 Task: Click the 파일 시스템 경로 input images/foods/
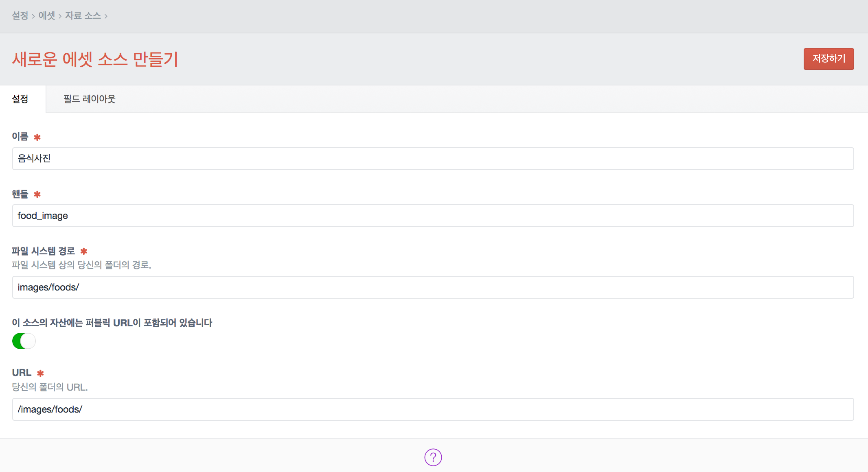point(433,287)
